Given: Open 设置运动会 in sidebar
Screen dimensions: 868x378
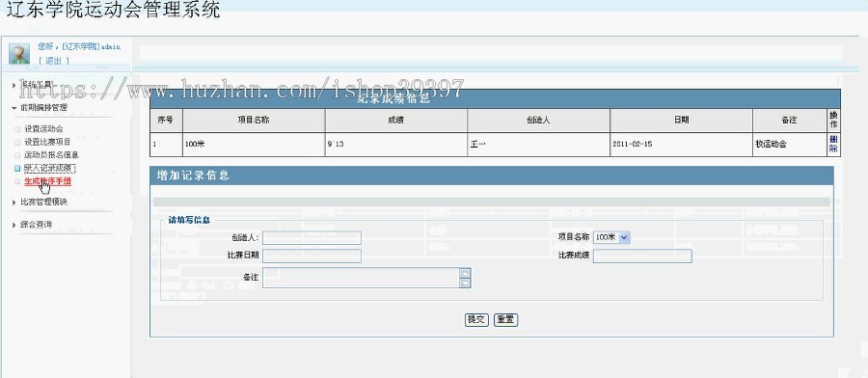Looking at the screenshot, I should pos(43,129).
